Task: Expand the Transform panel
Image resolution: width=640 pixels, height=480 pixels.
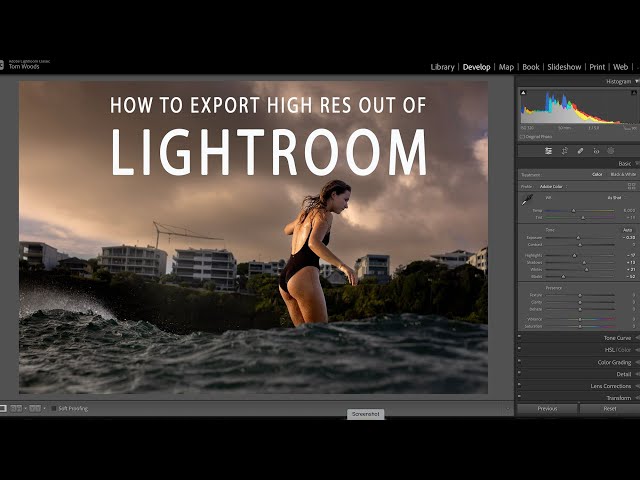Action: tap(638, 398)
